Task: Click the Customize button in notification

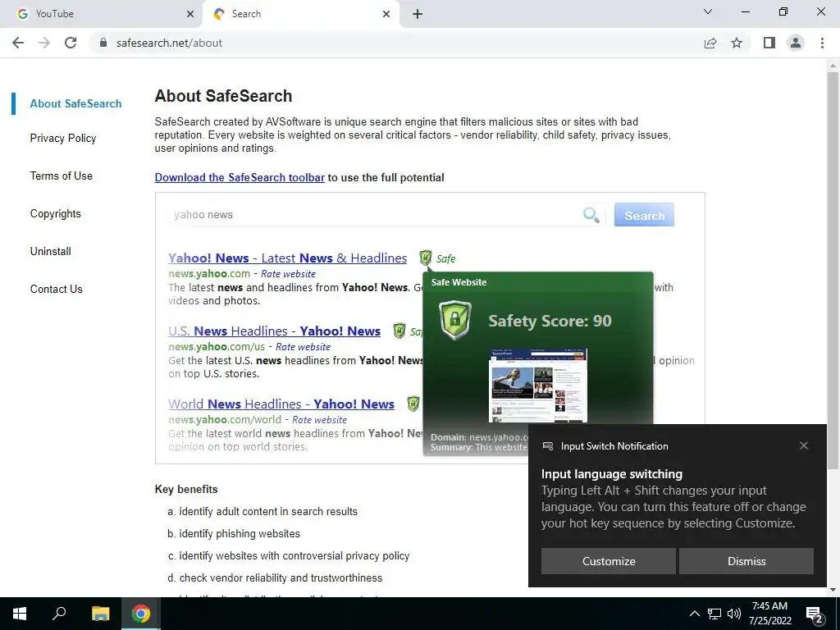Action: pos(609,561)
